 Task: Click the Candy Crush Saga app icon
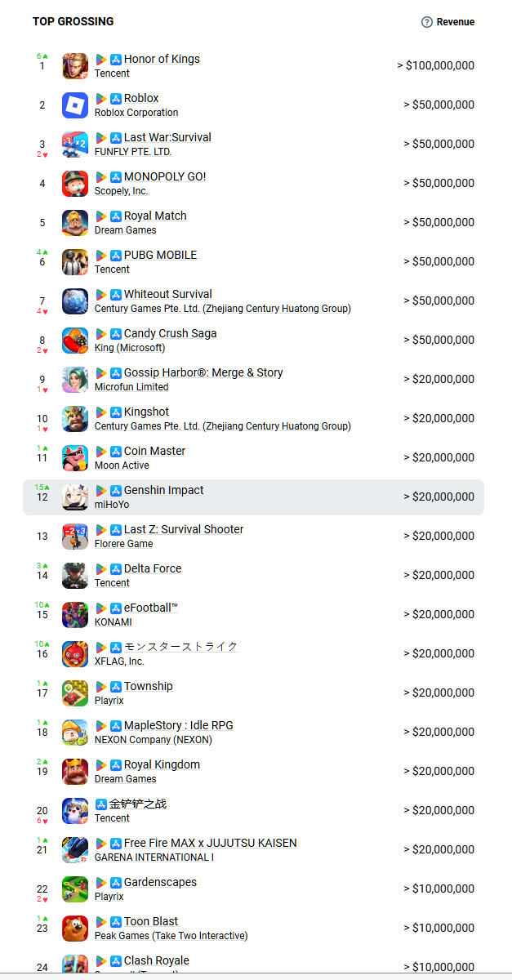click(75, 341)
